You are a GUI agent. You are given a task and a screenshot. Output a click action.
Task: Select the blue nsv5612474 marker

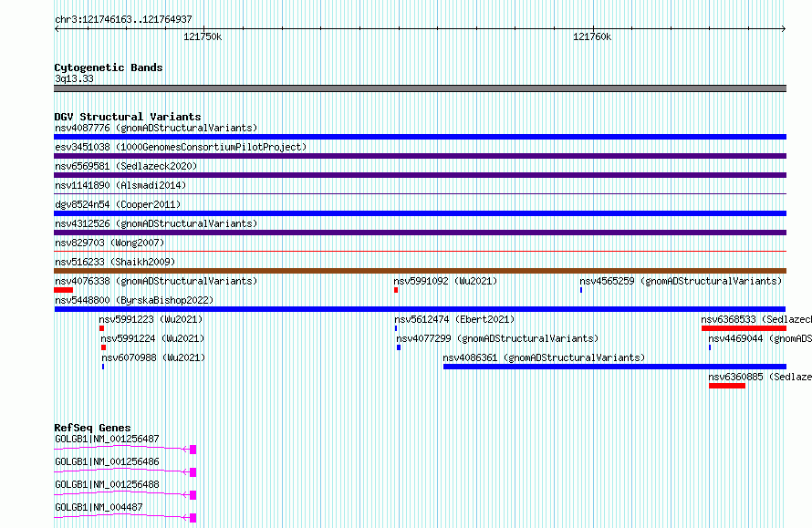point(396,328)
